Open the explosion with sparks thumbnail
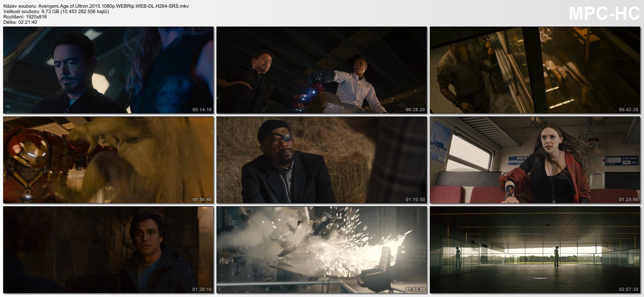This screenshot has width=644, height=297. click(321, 250)
